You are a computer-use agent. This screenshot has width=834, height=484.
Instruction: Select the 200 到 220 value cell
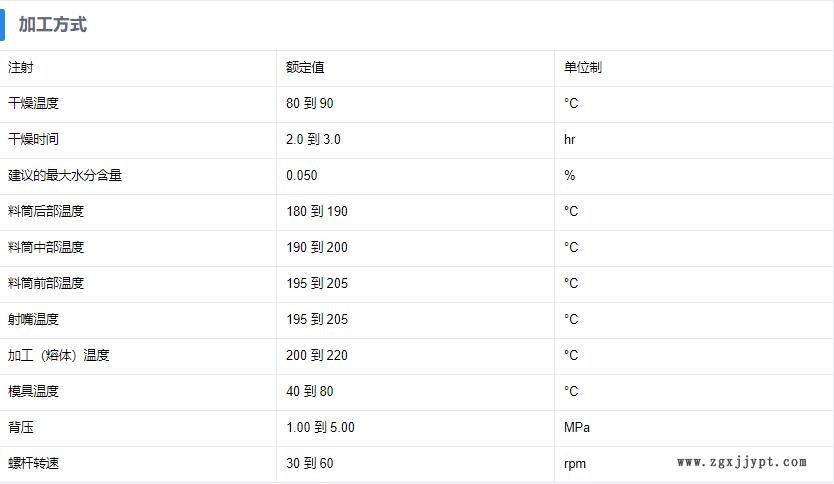coord(317,356)
